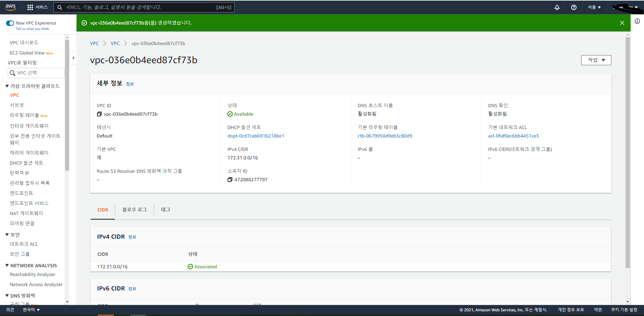Click the VPC filter search icon

click(13, 73)
